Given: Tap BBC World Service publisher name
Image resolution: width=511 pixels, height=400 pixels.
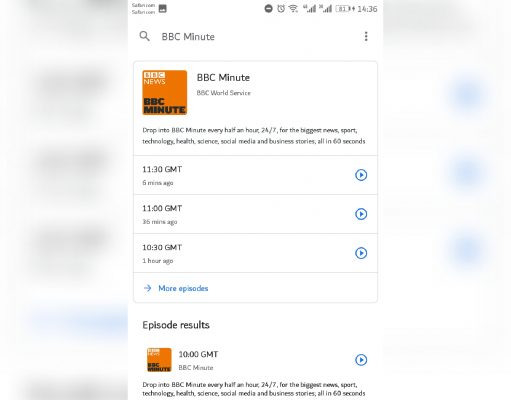Looking at the screenshot, I should click(x=223, y=93).
